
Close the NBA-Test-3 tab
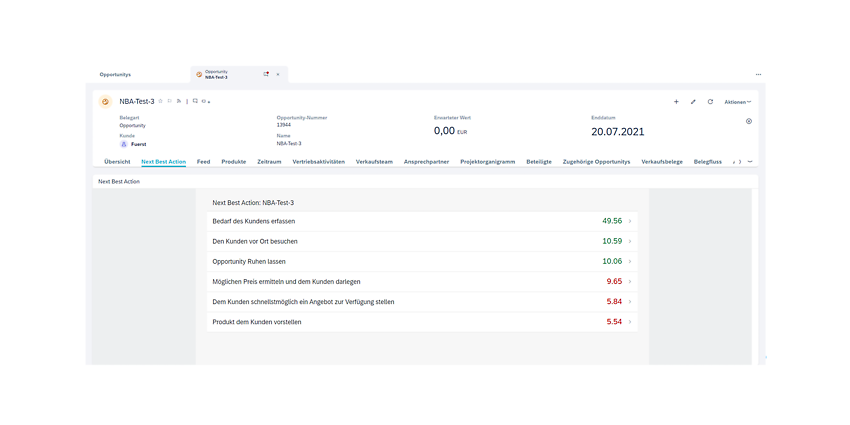click(x=278, y=74)
